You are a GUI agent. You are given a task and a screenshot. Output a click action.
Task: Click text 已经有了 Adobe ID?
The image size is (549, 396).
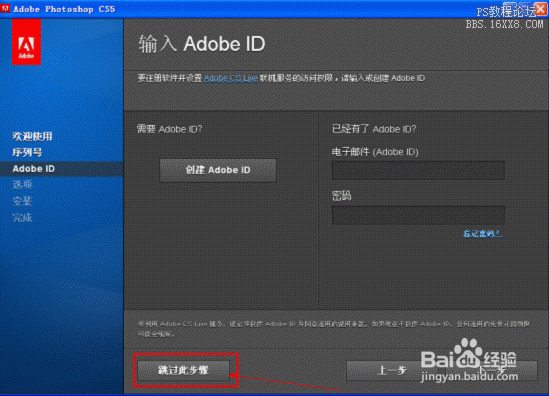pos(374,129)
